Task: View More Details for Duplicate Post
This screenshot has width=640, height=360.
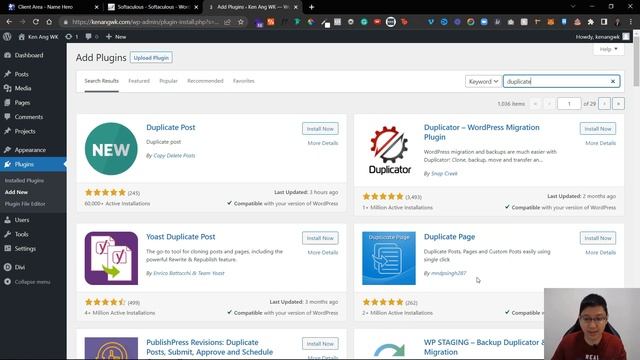Action: click(x=323, y=143)
